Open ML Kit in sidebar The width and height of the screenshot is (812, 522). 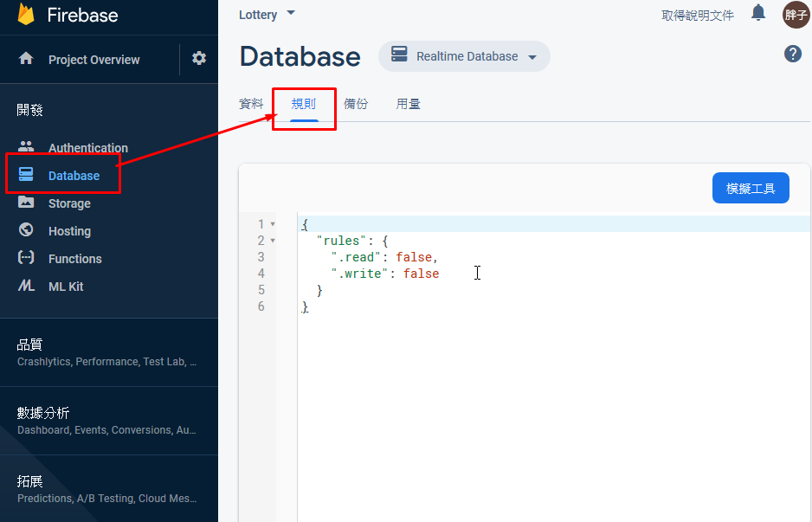click(x=66, y=287)
